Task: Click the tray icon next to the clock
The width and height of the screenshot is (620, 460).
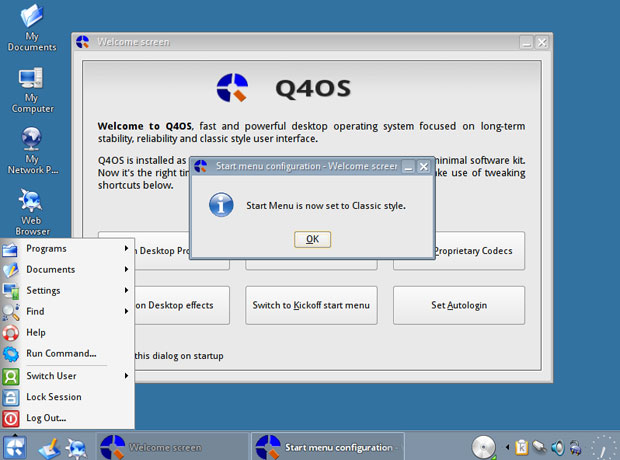Action: click(x=576, y=447)
